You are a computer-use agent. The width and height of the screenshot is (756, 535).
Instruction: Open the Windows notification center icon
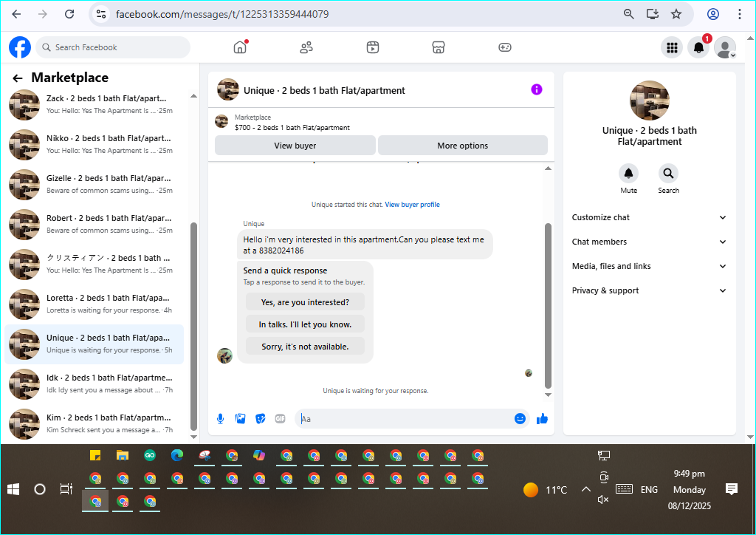[732, 489]
